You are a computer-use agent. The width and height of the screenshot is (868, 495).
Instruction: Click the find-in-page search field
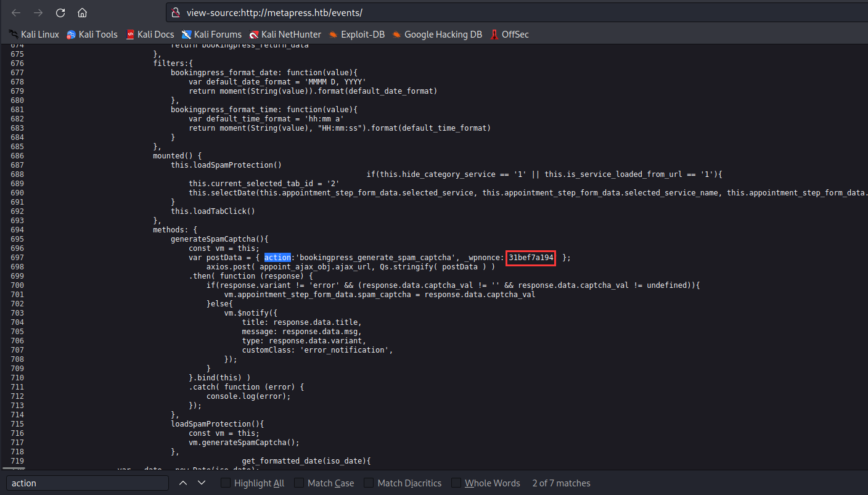(x=88, y=483)
